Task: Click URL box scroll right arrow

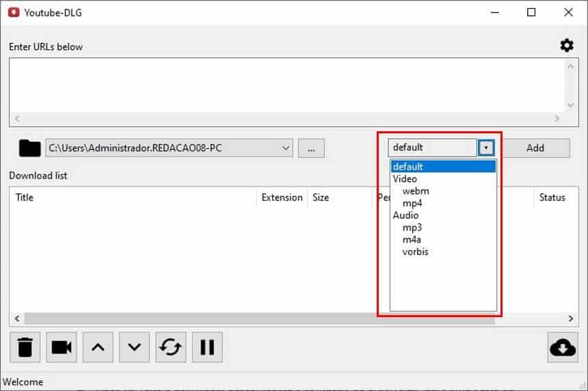Action: click(557, 118)
